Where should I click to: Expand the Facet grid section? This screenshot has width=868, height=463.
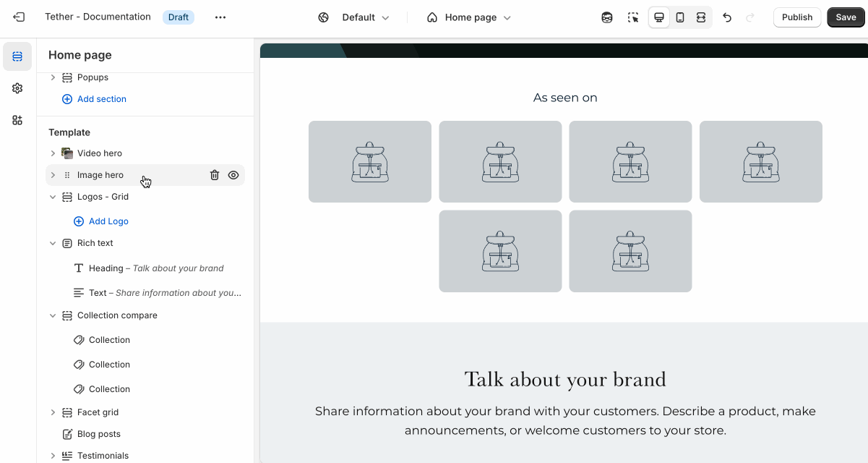(53, 412)
